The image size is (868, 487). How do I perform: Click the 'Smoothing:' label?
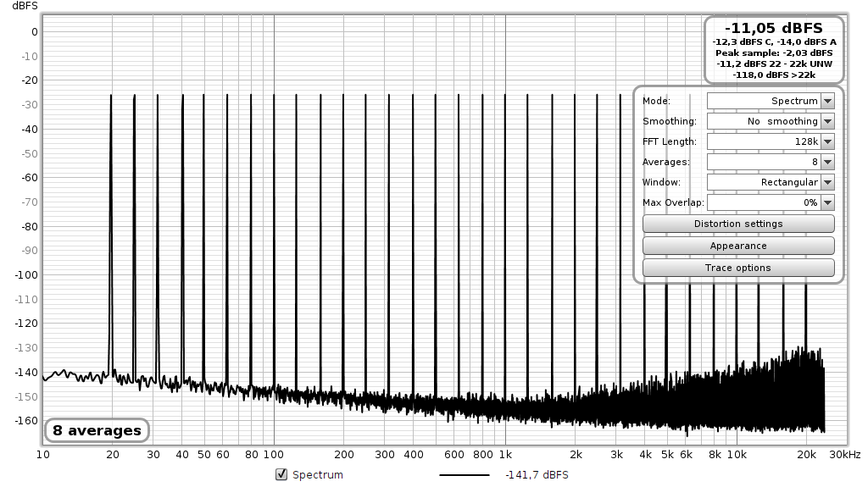point(670,121)
